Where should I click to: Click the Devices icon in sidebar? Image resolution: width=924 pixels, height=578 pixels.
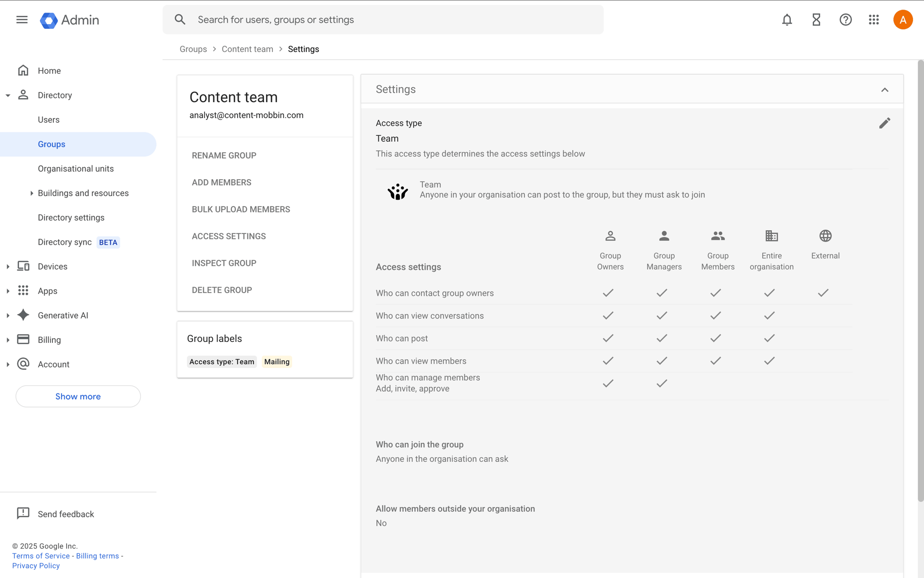coord(23,266)
